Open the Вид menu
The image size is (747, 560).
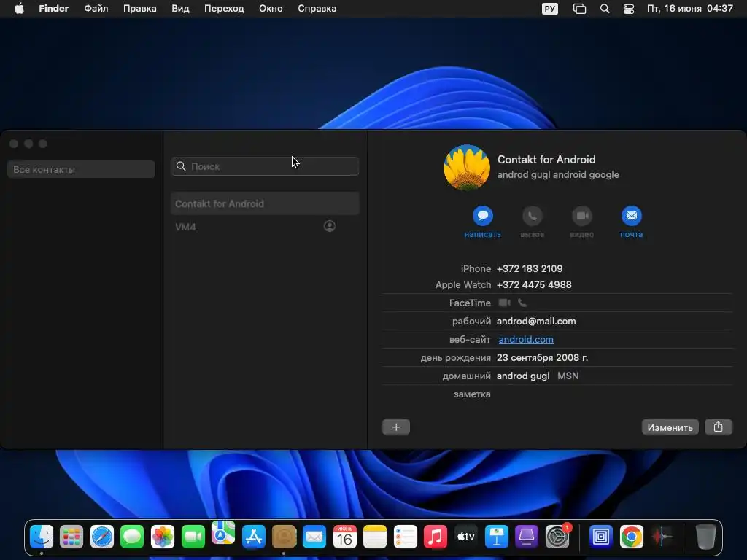(180, 9)
